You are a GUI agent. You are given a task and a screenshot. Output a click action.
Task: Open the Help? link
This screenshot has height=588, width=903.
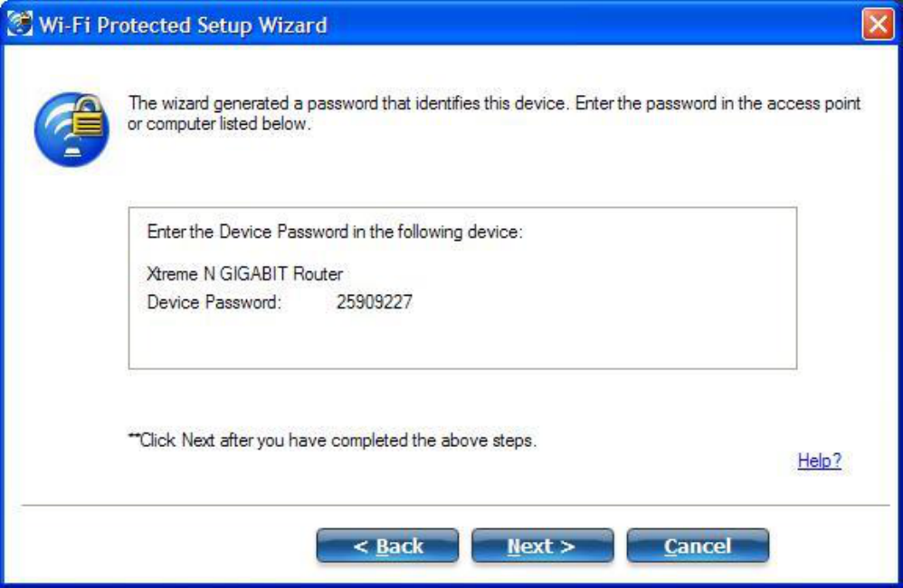click(x=819, y=460)
